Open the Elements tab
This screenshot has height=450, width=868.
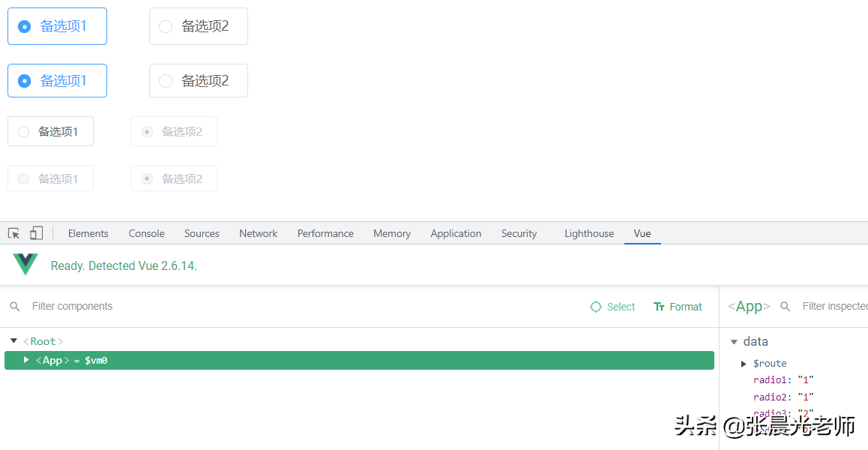[88, 233]
